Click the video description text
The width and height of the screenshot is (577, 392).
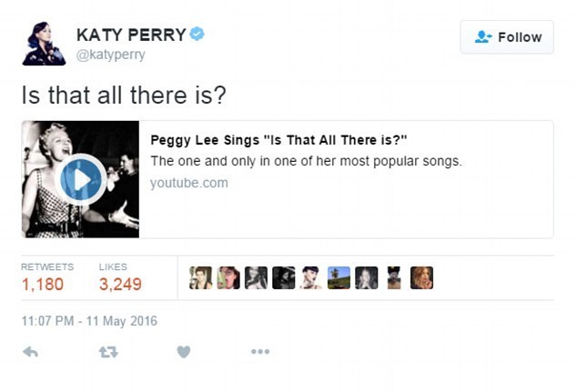point(306,161)
